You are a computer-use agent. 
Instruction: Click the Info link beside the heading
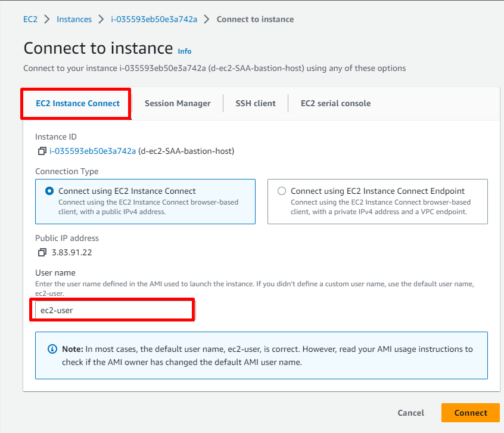click(185, 51)
